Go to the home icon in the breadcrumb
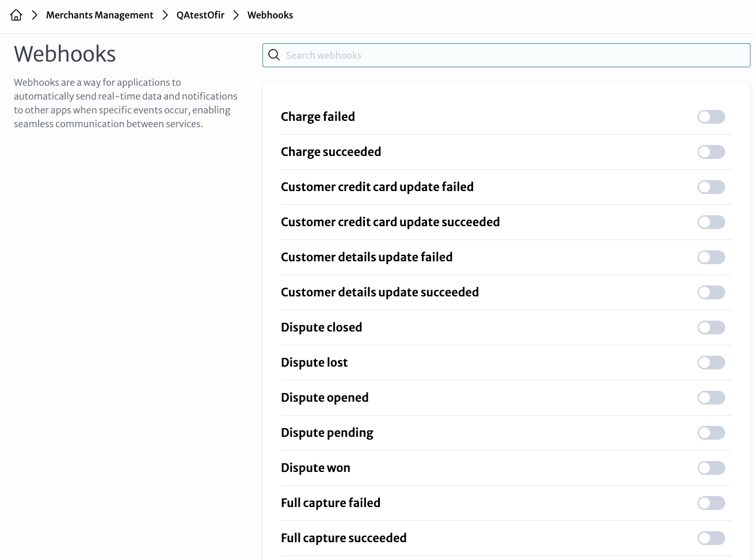 (x=16, y=15)
